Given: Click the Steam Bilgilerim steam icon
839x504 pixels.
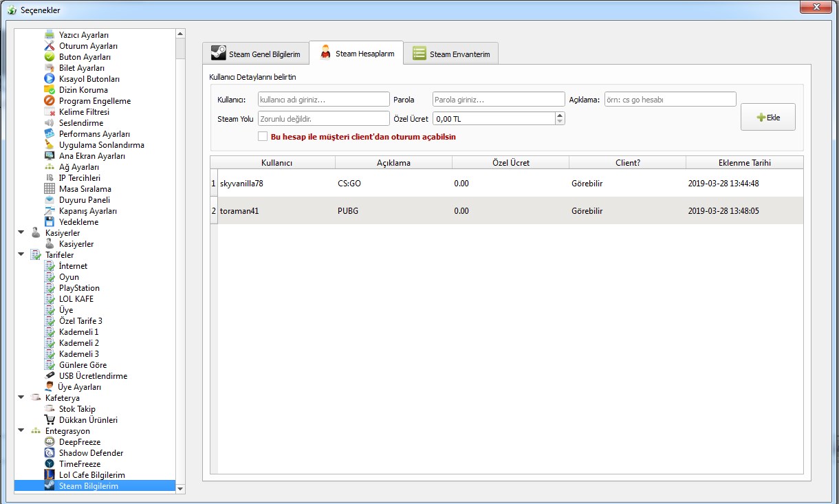Looking at the screenshot, I should [50, 486].
